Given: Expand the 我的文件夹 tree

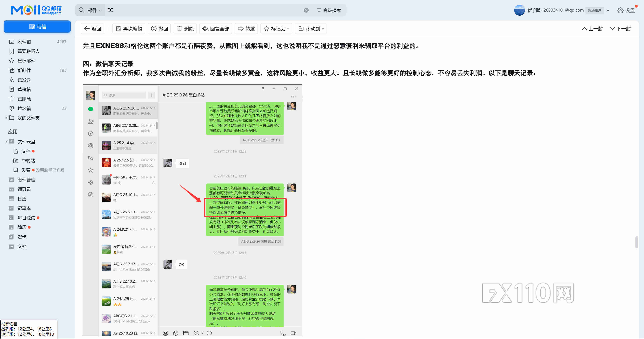Looking at the screenshot, I should point(6,118).
